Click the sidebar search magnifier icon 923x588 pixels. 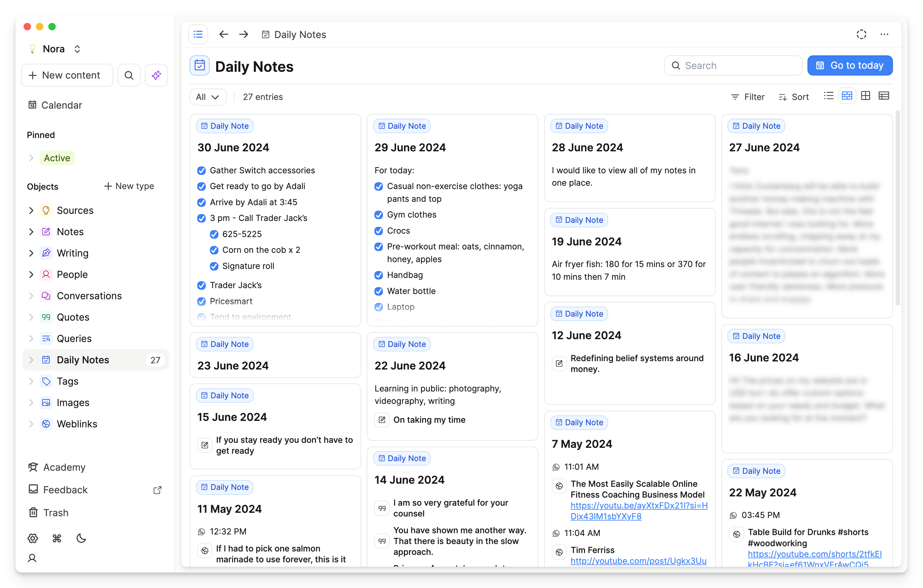pos(129,76)
